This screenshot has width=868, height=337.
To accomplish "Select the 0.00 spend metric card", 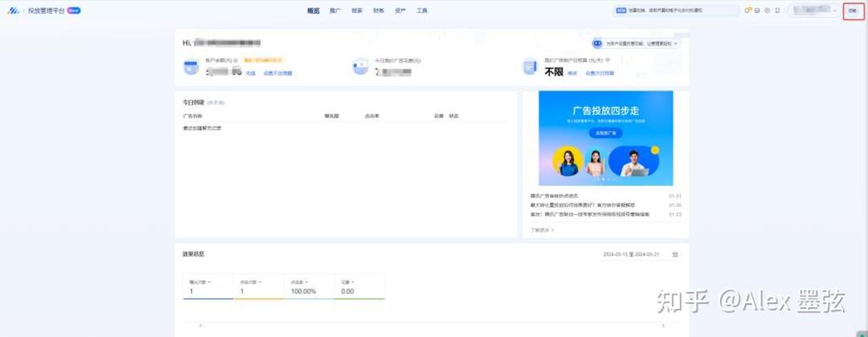I will click(x=360, y=286).
